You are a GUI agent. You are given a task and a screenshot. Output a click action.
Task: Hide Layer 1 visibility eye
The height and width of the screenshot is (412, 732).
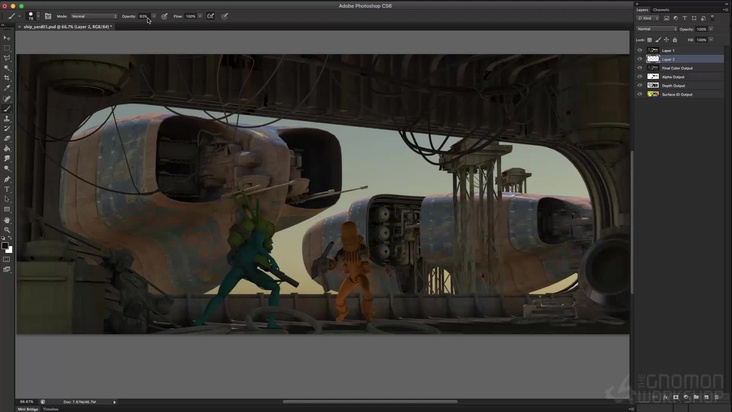[640, 50]
